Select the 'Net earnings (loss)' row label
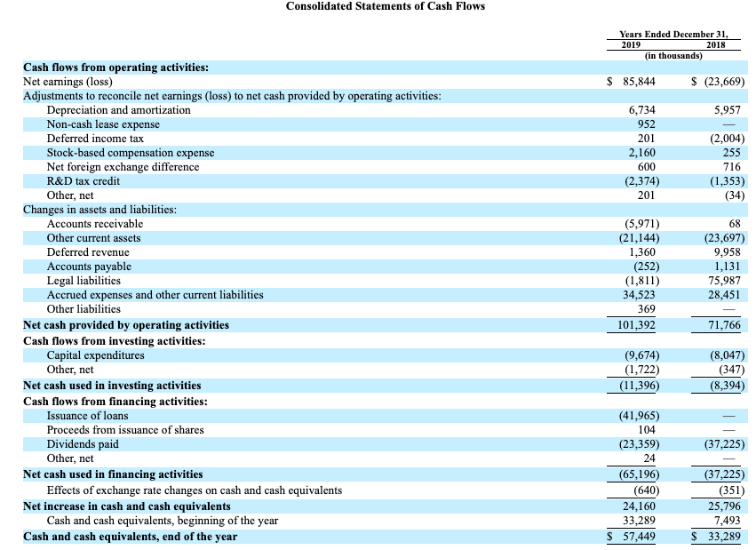 [x=68, y=82]
